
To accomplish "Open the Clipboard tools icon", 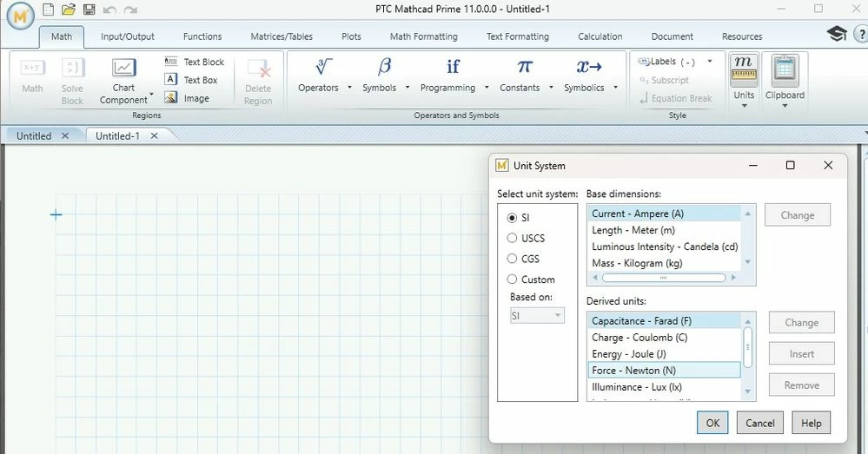I will 785,69.
